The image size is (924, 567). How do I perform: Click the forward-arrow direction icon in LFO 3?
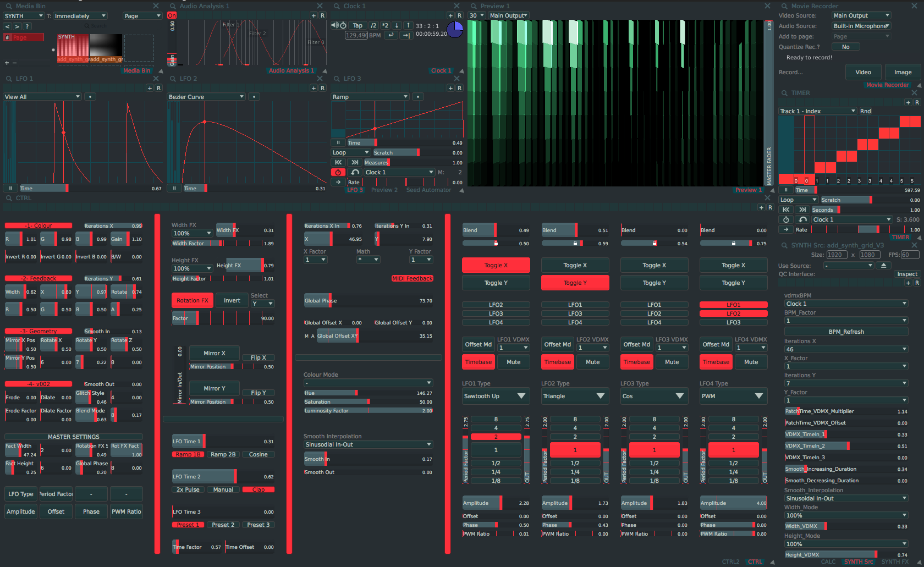point(338,182)
